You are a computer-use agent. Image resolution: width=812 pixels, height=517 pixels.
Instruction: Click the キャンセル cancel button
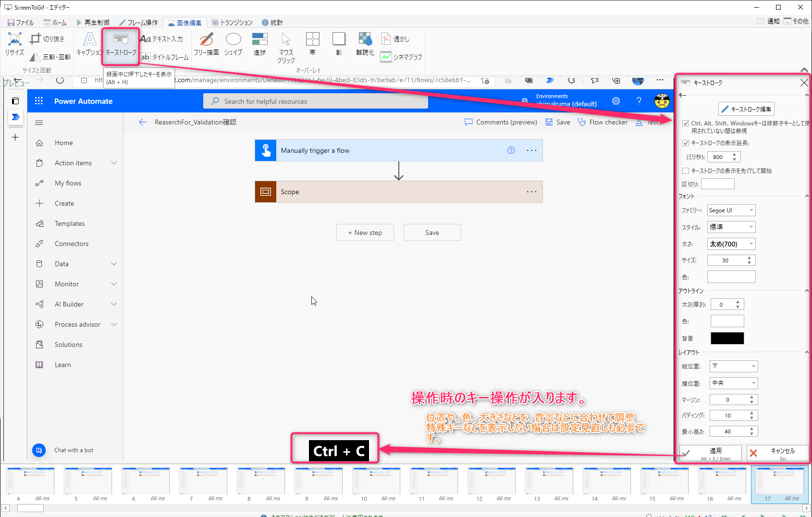pyautogui.click(x=777, y=453)
